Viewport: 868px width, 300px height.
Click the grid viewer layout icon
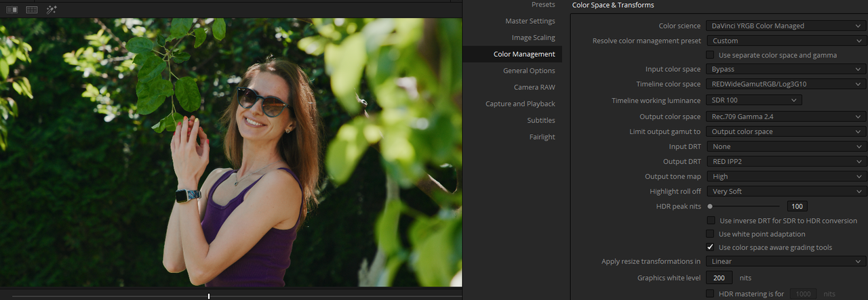point(31,9)
